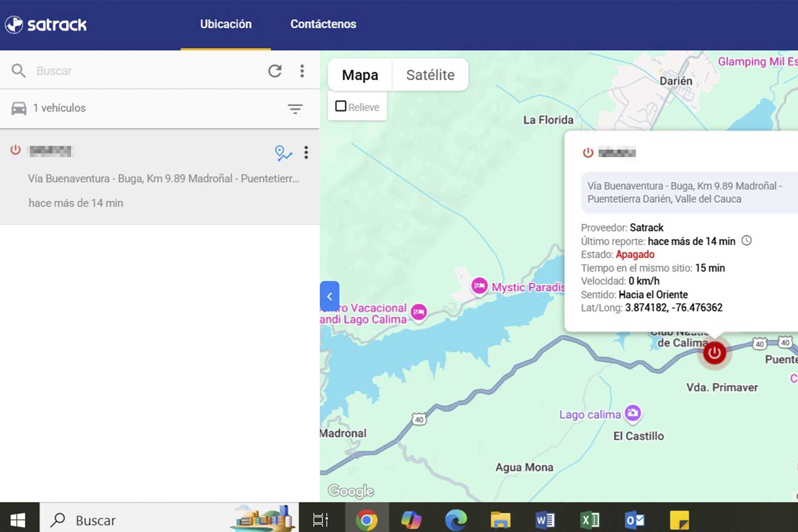Click the refresh icon beside search
Screen dimensions: 798x532
(275, 71)
